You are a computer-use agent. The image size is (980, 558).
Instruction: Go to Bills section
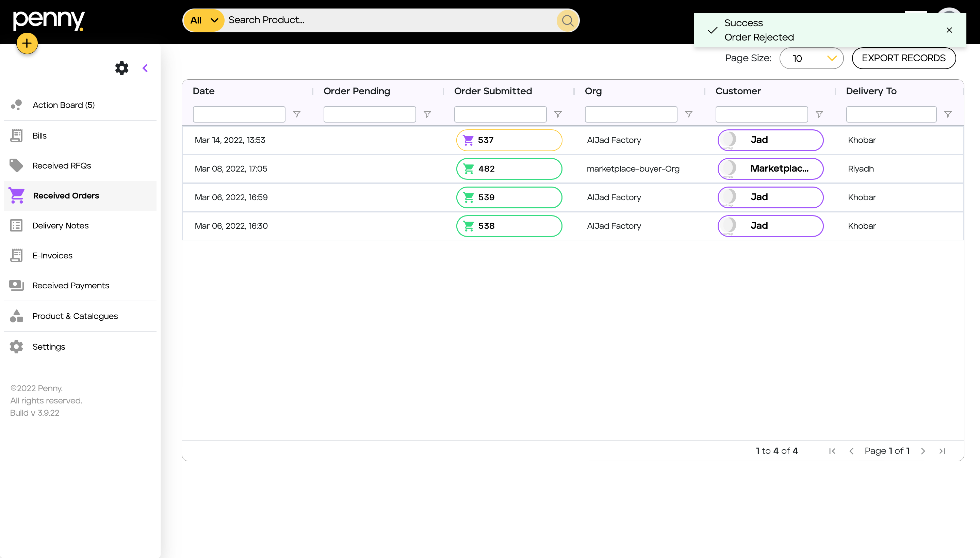(80, 135)
